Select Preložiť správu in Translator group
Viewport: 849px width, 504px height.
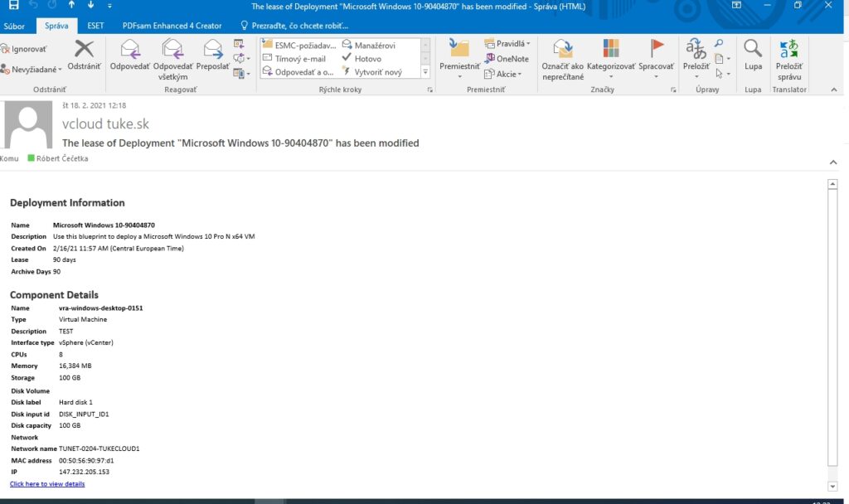pos(789,58)
